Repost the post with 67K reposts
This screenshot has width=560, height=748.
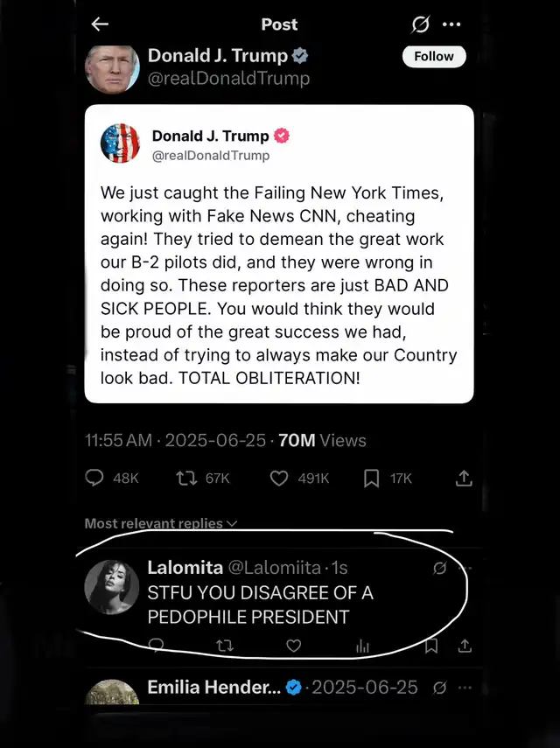pos(186,478)
